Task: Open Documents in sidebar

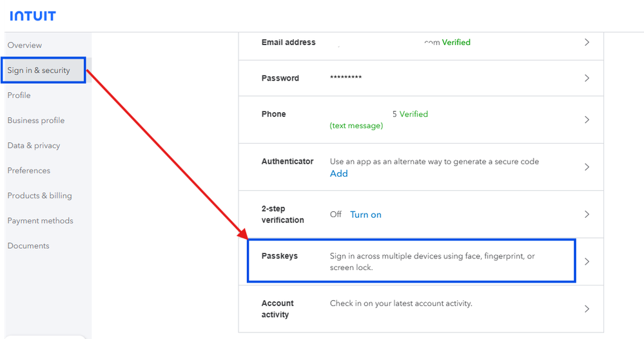Action: coord(28,246)
